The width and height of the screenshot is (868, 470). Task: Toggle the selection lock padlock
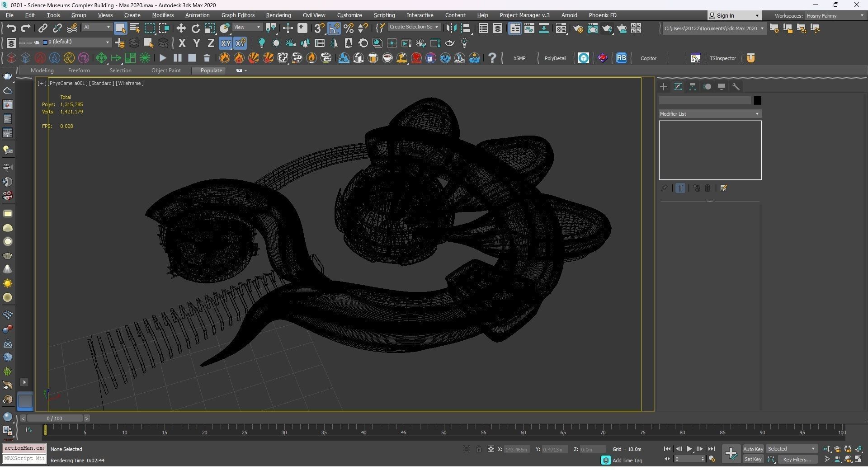coord(478,449)
